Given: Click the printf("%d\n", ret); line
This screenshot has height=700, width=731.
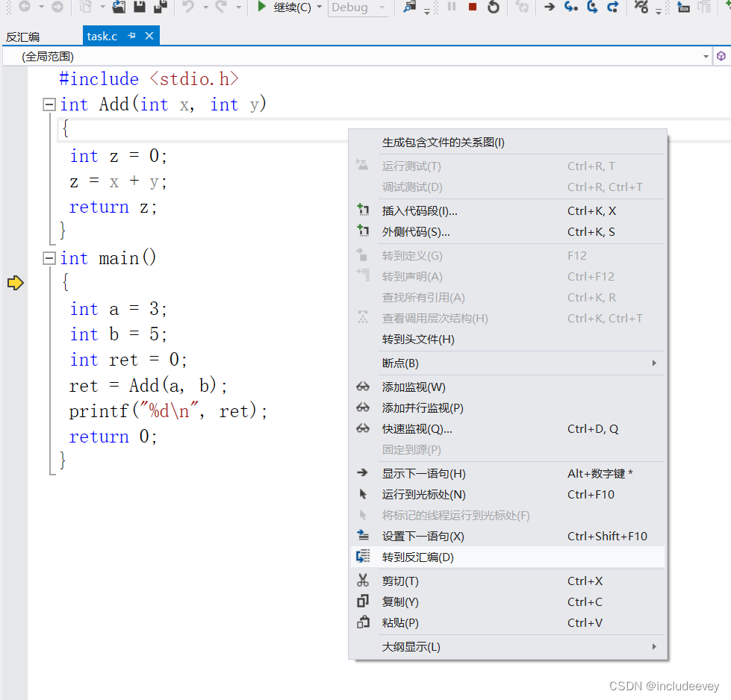Looking at the screenshot, I should point(168,411).
